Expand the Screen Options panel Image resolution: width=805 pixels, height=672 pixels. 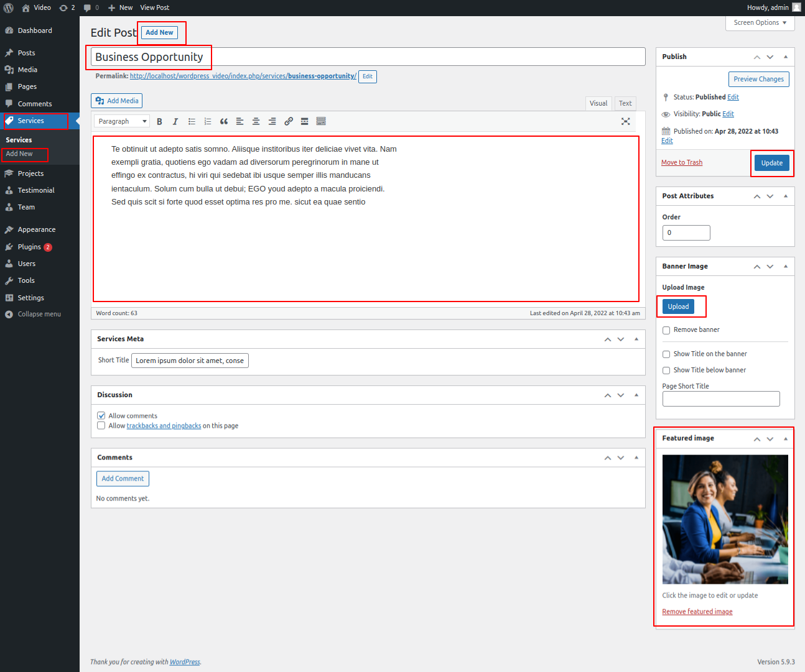click(x=760, y=23)
